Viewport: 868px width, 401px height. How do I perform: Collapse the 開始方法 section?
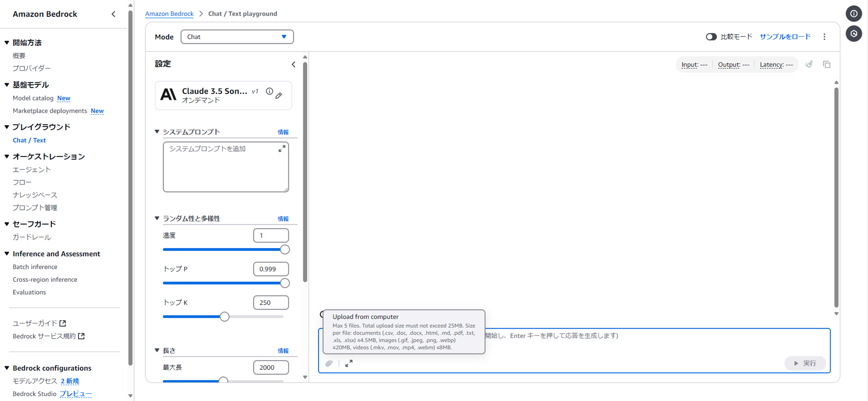tap(7, 42)
